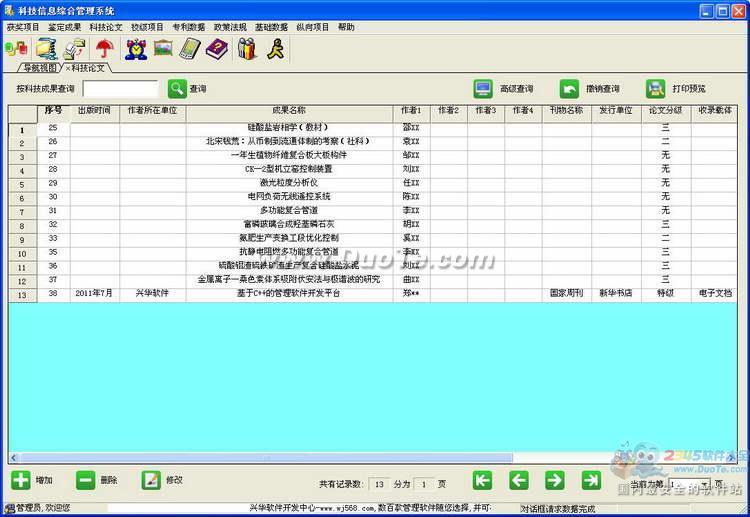Go to the last page arrow
This screenshot has height=517, width=750.
click(x=591, y=480)
